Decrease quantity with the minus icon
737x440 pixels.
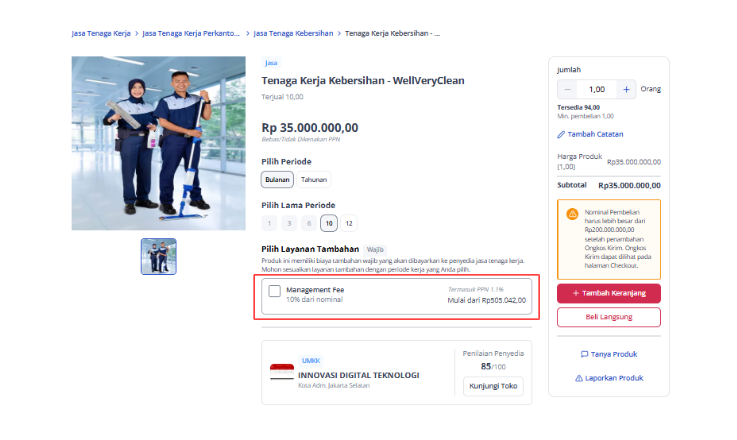[x=568, y=89]
